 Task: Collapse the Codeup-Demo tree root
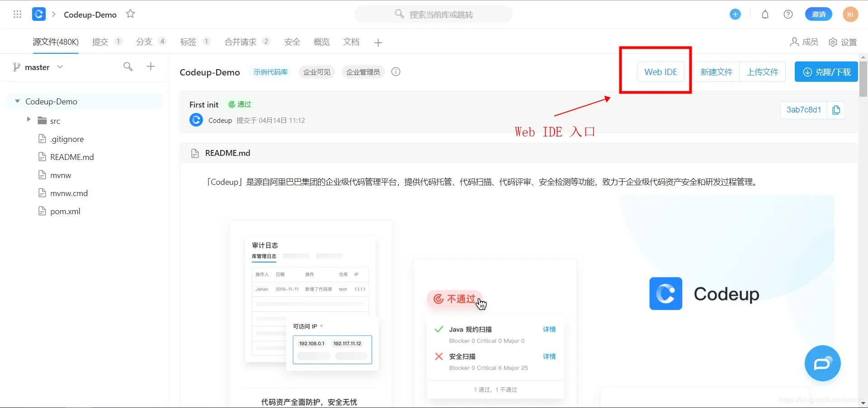(x=16, y=101)
